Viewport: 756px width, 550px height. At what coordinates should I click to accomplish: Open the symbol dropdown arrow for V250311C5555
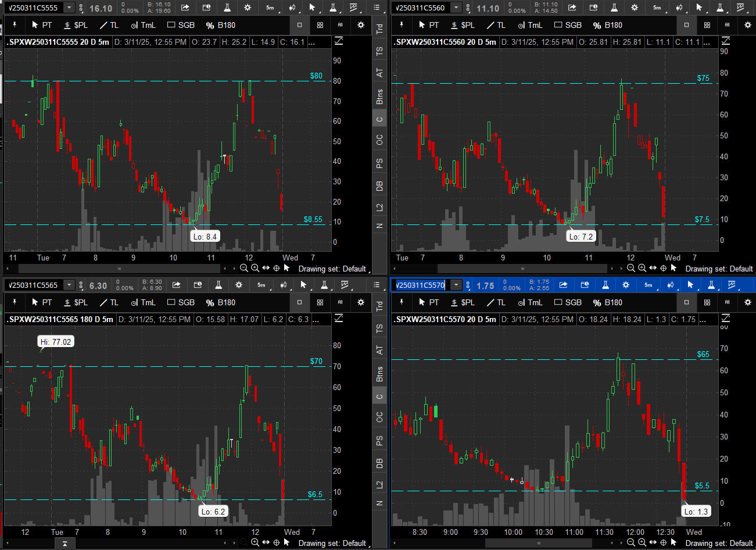click(x=69, y=8)
